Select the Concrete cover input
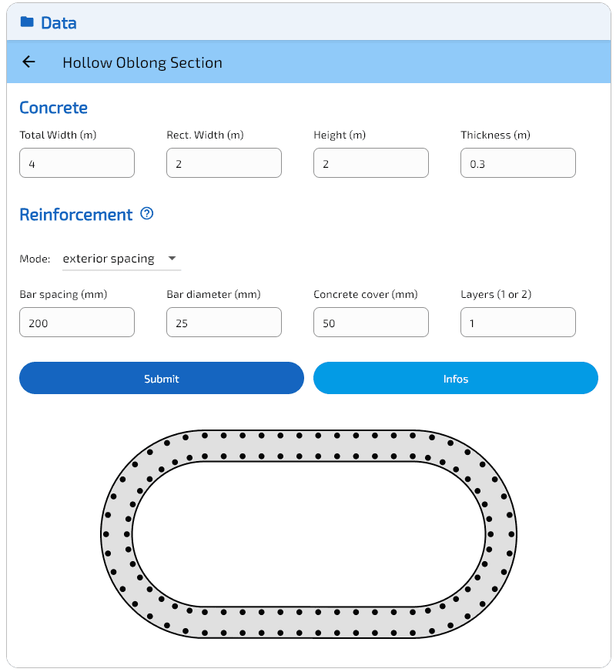This screenshot has height=672, width=616. point(371,323)
